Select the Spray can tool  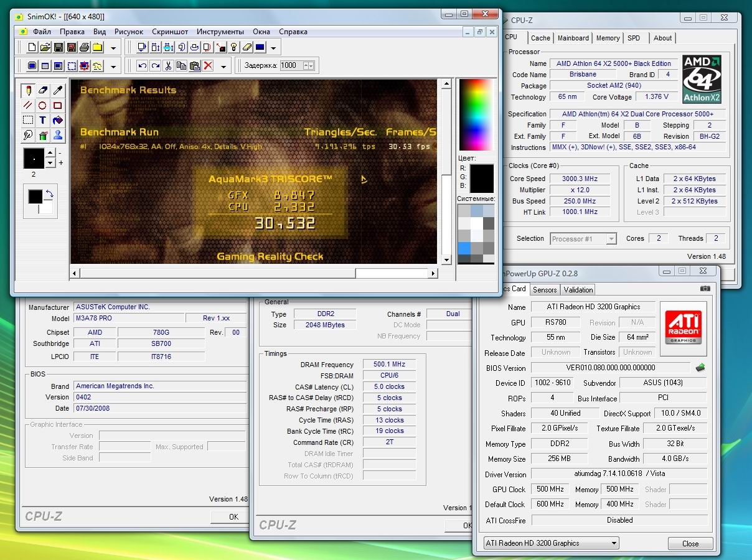42,135
